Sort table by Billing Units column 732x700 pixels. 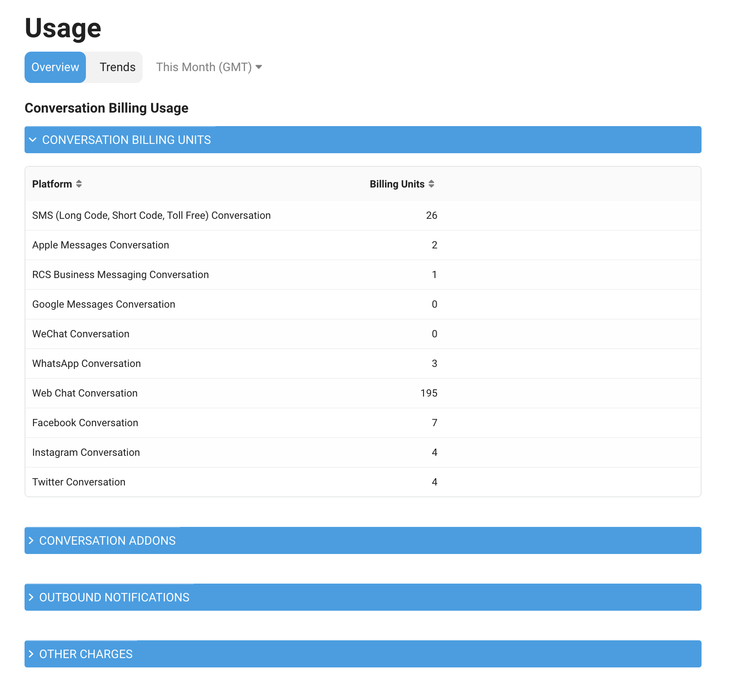(x=402, y=184)
